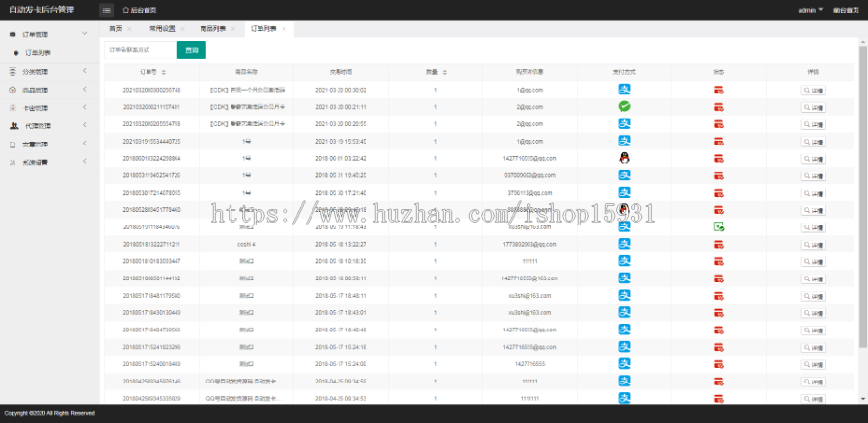
Task: Sort the table by 数量 column arrows
Action: click(x=444, y=72)
